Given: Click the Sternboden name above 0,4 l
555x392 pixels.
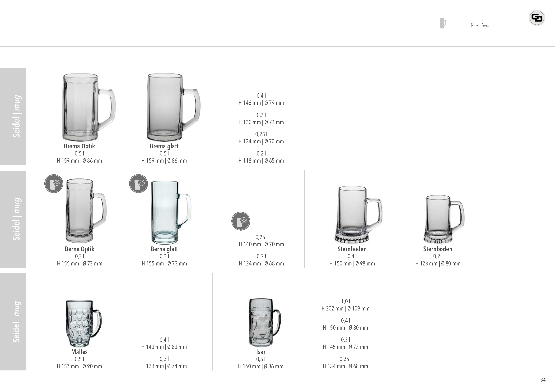Looking at the screenshot, I should pos(352,249).
